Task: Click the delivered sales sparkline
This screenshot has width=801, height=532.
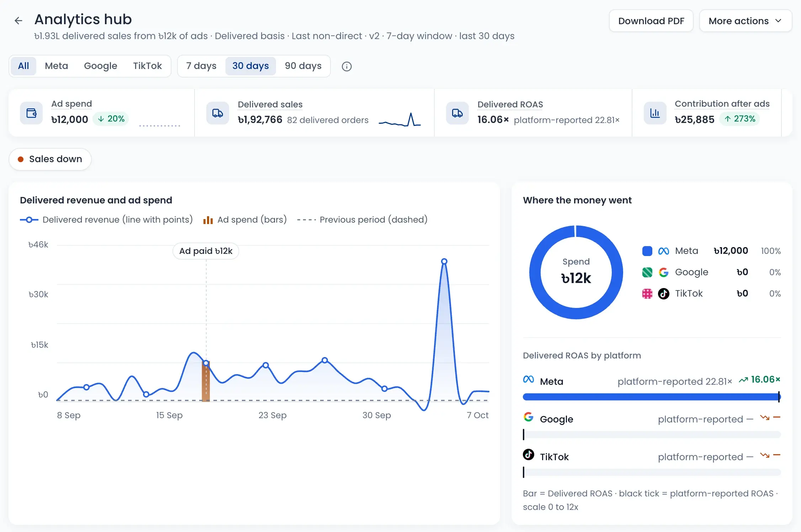Action: [x=400, y=120]
